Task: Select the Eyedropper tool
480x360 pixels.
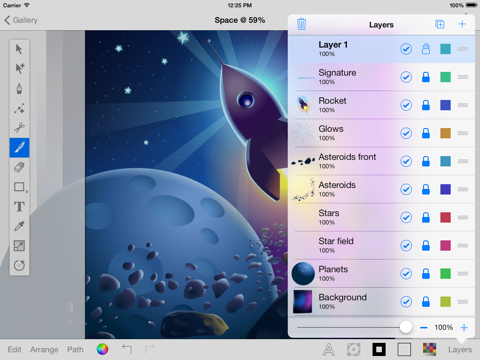Action: point(19,226)
